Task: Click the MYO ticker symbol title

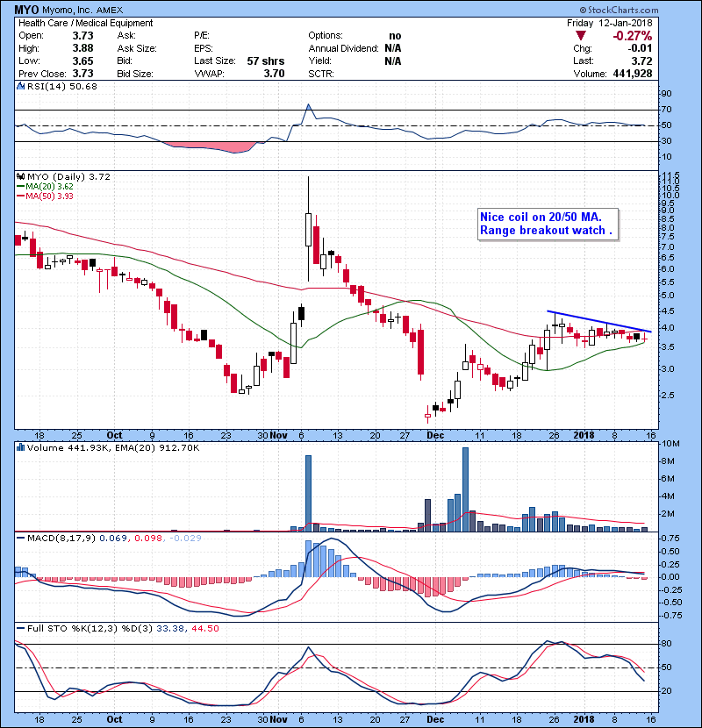Action: coord(26,10)
